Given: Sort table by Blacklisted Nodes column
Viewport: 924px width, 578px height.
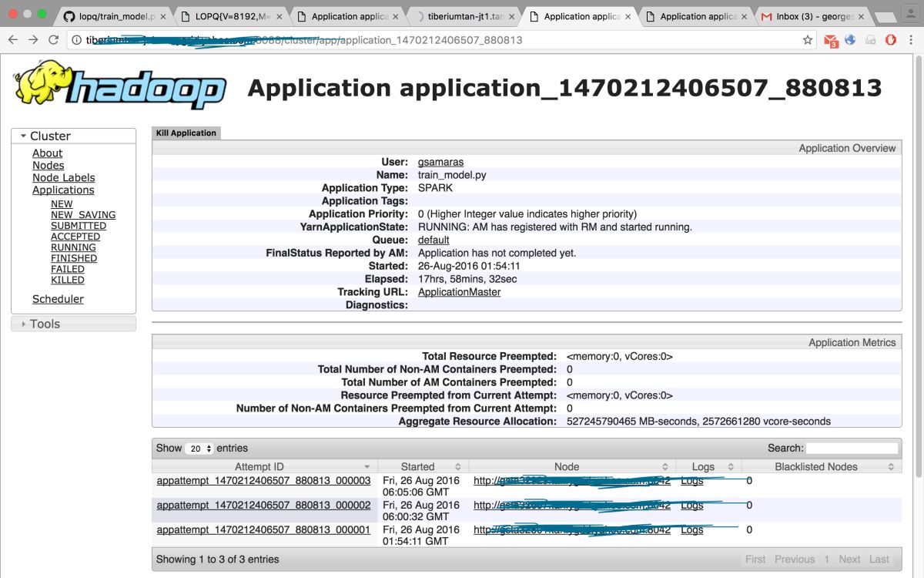Looking at the screenshot, I should coord(821,467).
